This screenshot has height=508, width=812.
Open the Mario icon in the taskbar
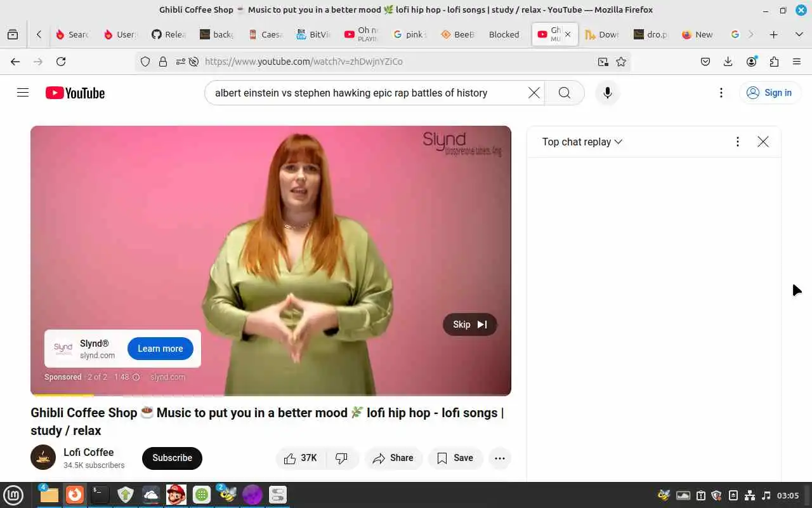coord(176,495)
